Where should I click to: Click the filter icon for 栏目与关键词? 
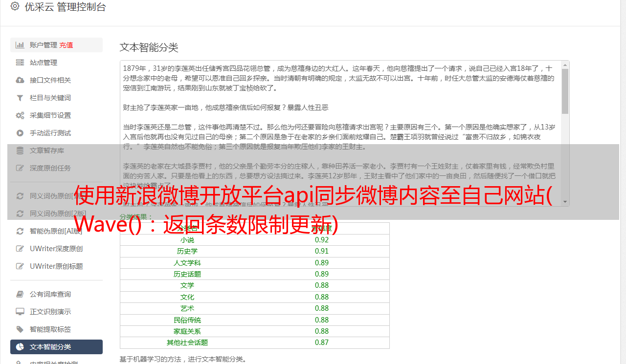(20, 98)
